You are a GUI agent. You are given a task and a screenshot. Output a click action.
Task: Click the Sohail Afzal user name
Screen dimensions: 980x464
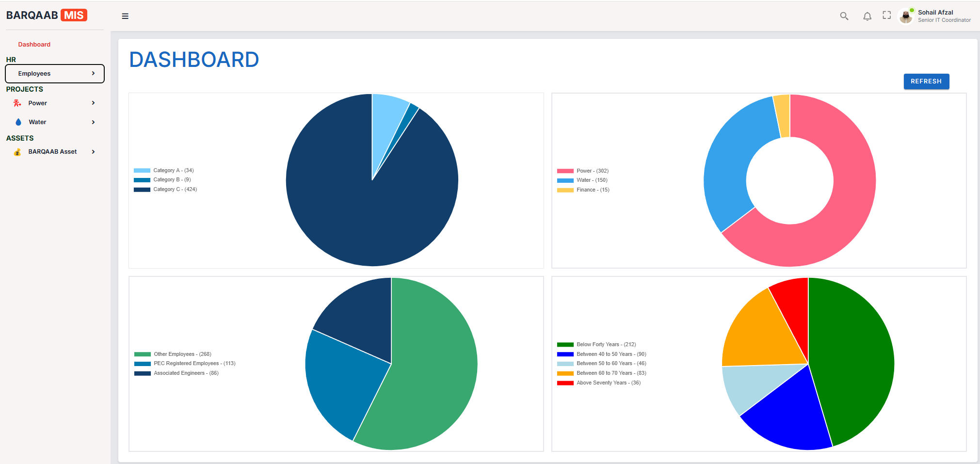[x=935, y=13]
